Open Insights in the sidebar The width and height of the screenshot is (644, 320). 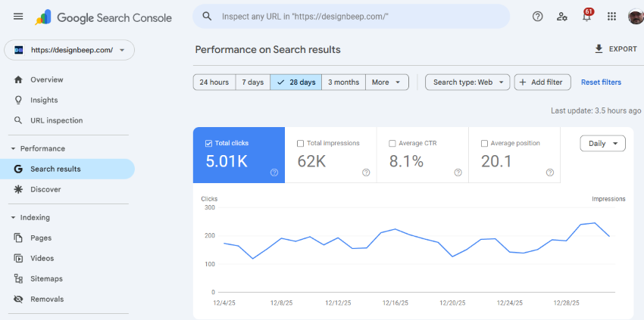point(44,100)
